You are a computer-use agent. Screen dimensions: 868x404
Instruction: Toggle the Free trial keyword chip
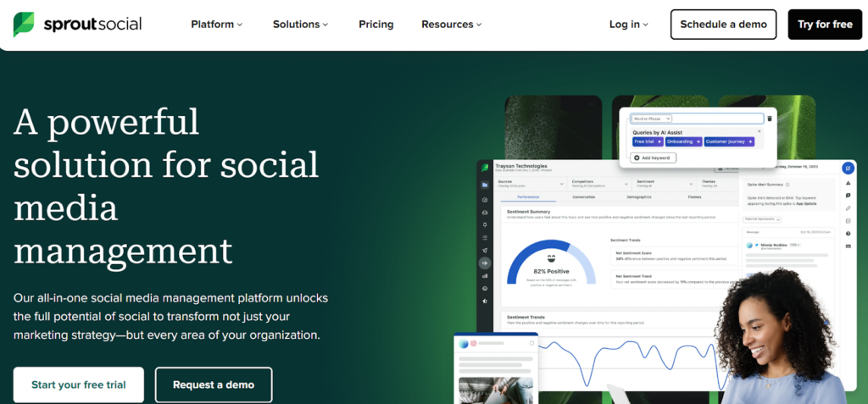click(x=648, y=141)
